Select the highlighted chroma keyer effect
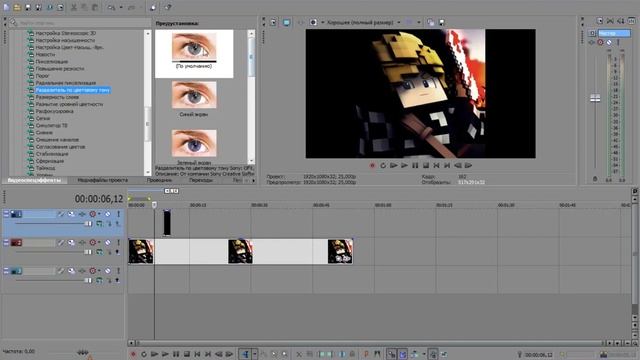640x360 pixels. pyautogui.click(x=73, y=90)
